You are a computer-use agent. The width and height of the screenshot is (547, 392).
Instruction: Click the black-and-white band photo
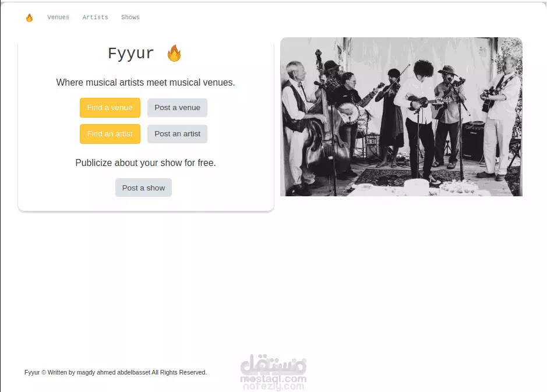[x=401, y=117]
